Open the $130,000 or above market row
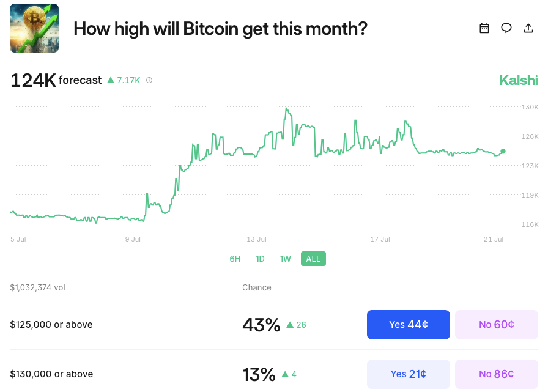The height and width of the screenshot is (392, 548). click(x=52, y=374)
